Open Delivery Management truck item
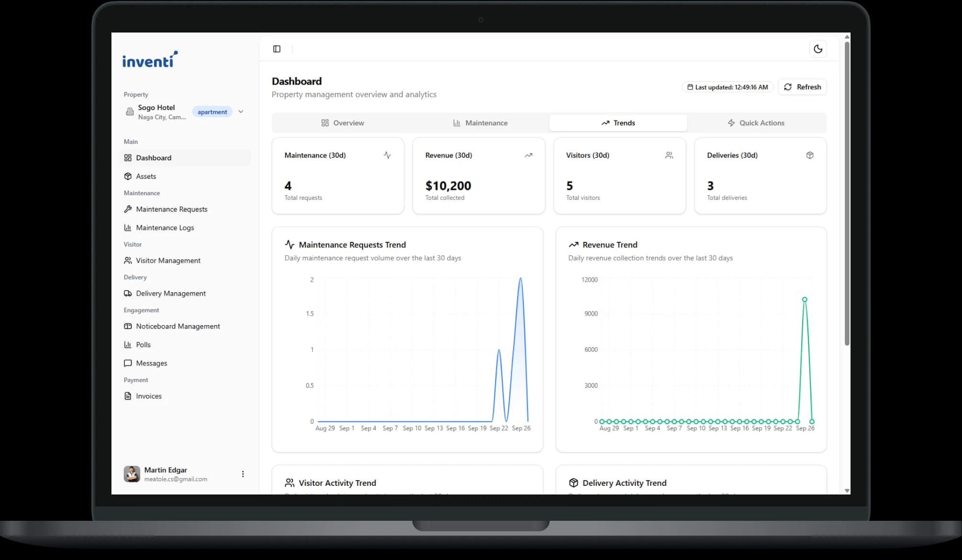The image size is (962, 560). click(x=170, y=294)
